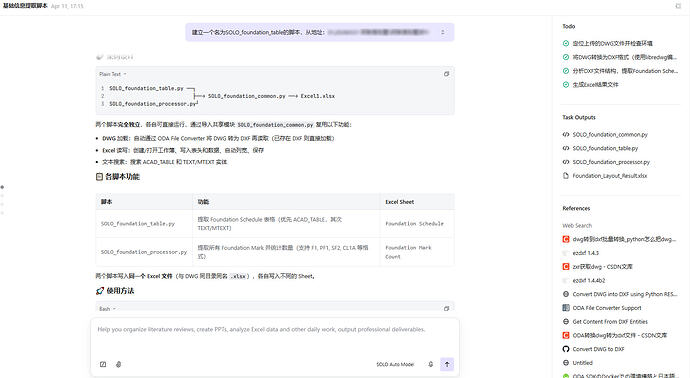Open the 'Untitled' reference text
This screenshot has width=690, height=378.
pos(582,363)
